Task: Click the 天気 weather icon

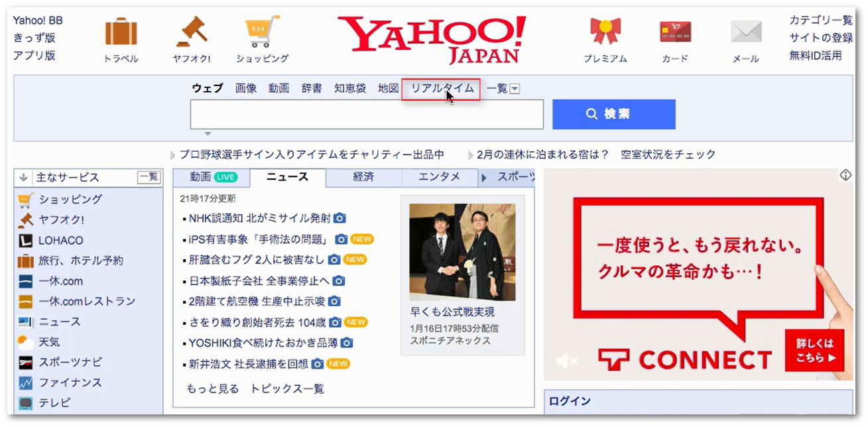Action: (26, 342)
